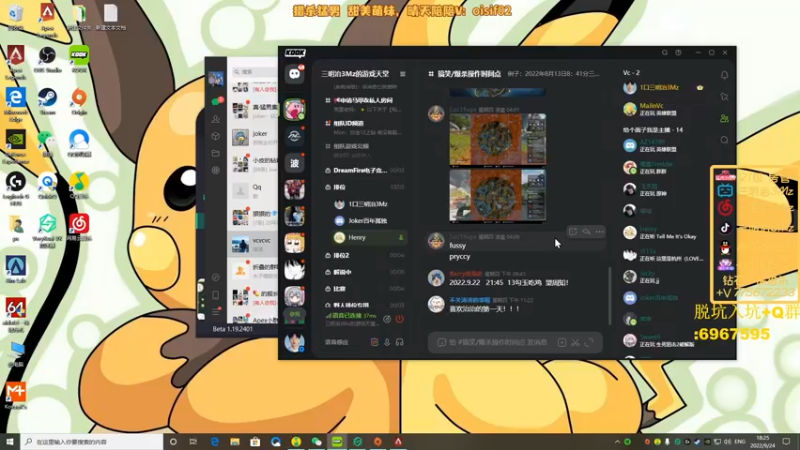
Task: Select the Kirby server icon in KOOK
Action: click(x=294, y=110)
